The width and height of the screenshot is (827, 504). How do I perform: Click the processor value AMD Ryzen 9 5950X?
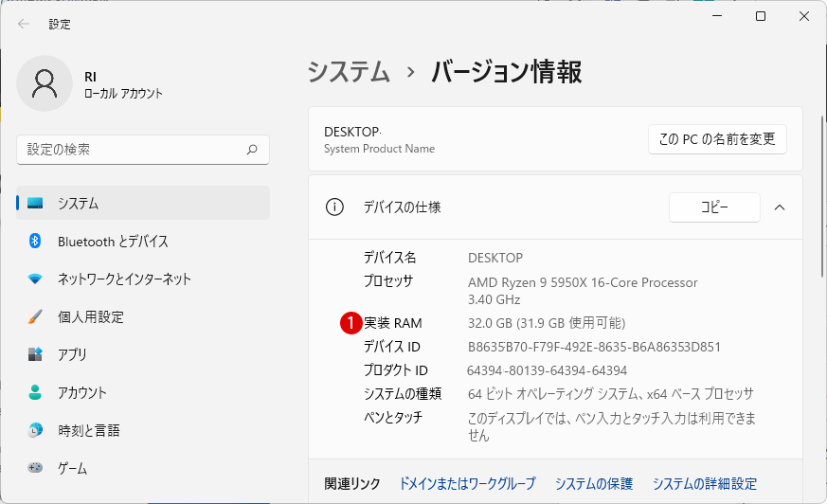point(583,291)
